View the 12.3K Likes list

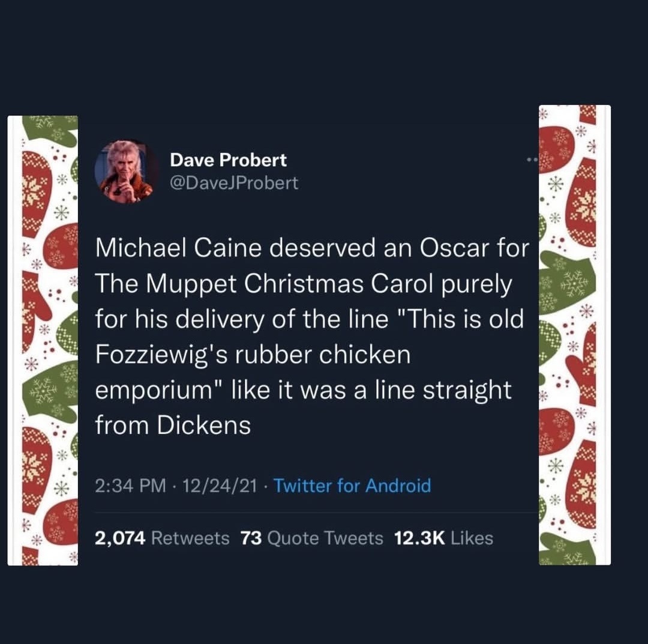pyautogui.click(x=443, y=538)
